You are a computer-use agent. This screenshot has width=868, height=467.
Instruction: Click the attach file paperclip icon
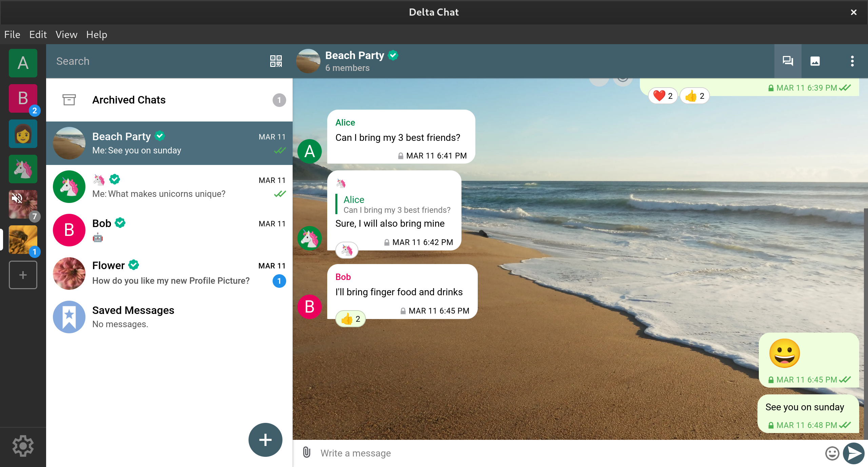coord(307,452)
